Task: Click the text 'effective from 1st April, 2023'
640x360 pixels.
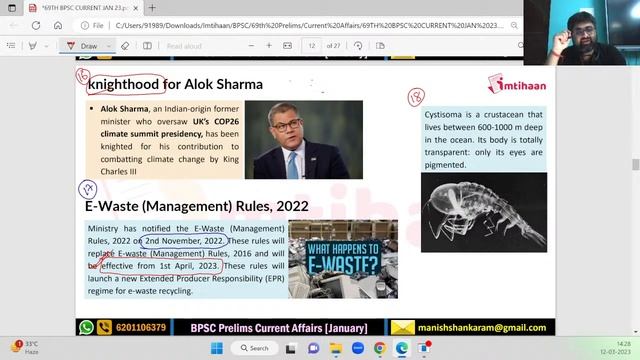Action: pyautogui.click(x=160, y=266)
